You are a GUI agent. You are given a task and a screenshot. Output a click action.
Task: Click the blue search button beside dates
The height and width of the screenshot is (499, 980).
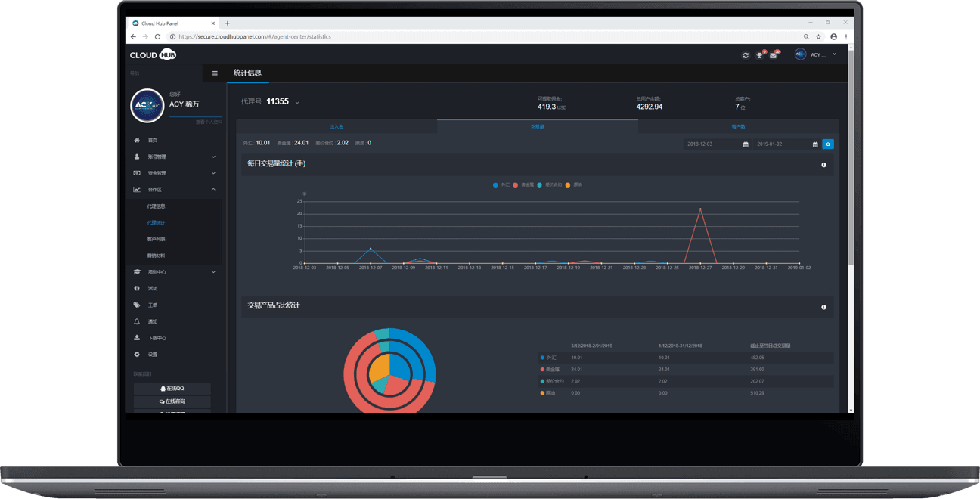(828, 144)
